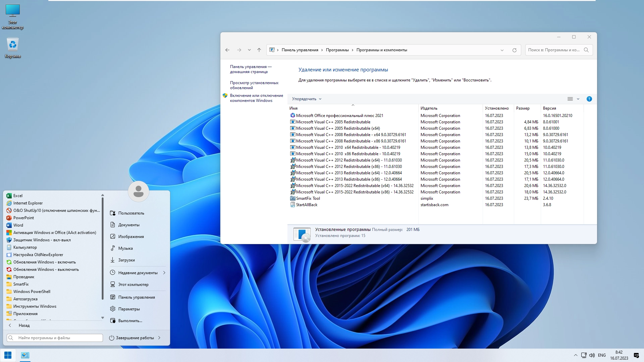Image resolution: width=644 pixels, height=362 pixels.
Task: Click the Windows Start button on taskbar
Action: (8, 355)
